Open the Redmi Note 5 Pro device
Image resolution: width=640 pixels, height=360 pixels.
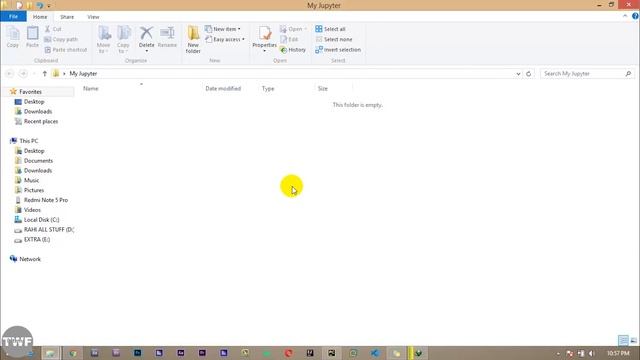[46, 200]
